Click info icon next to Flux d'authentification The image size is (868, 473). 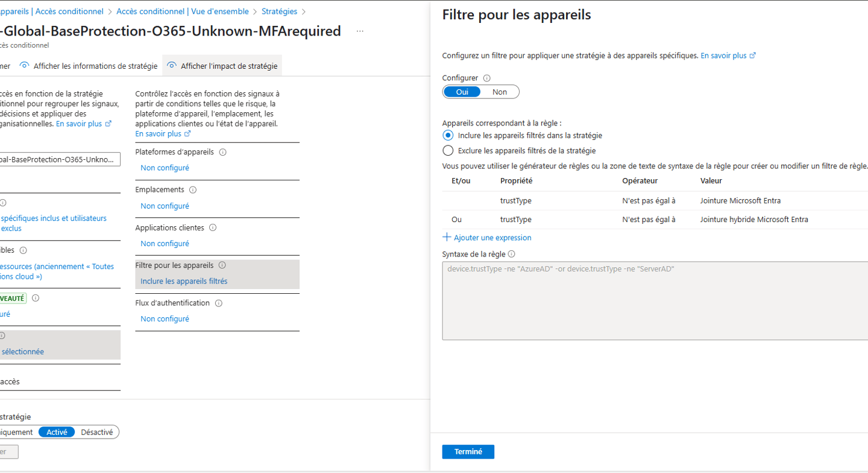pos(219,303)
